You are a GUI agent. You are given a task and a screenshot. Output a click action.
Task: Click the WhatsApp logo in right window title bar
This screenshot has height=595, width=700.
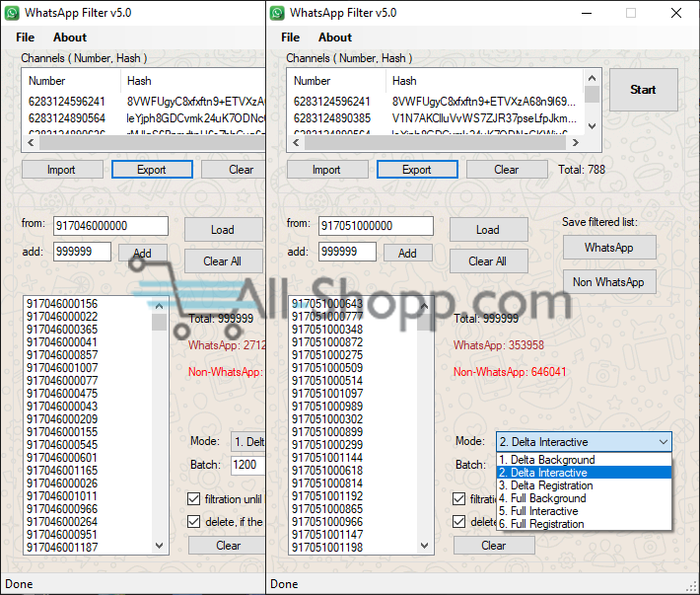[x=275, y=14]
